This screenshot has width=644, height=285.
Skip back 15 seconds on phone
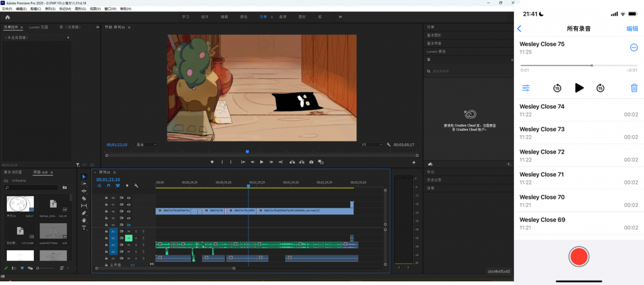[x=557, y=88]
